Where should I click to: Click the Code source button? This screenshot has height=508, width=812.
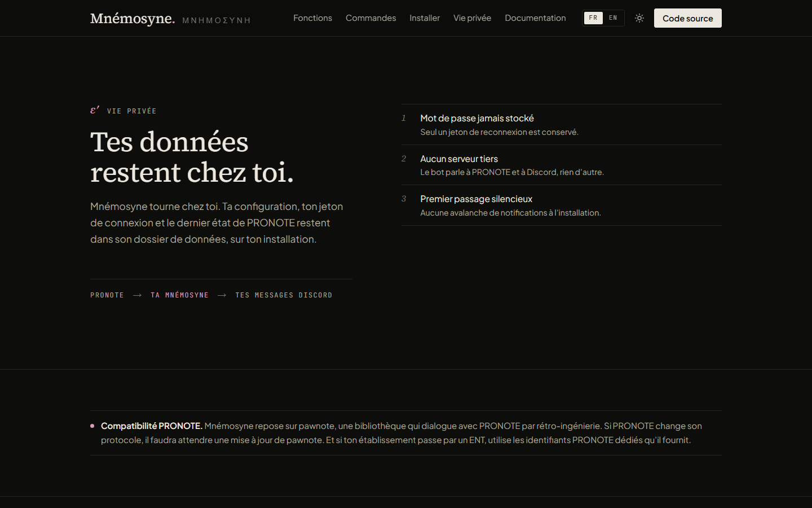click(687, 18)
